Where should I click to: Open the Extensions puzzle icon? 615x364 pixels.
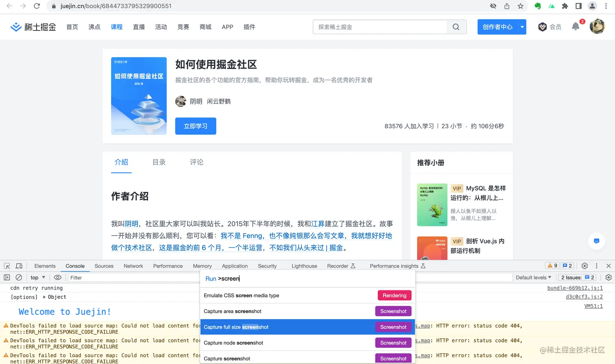click(565, 6)
